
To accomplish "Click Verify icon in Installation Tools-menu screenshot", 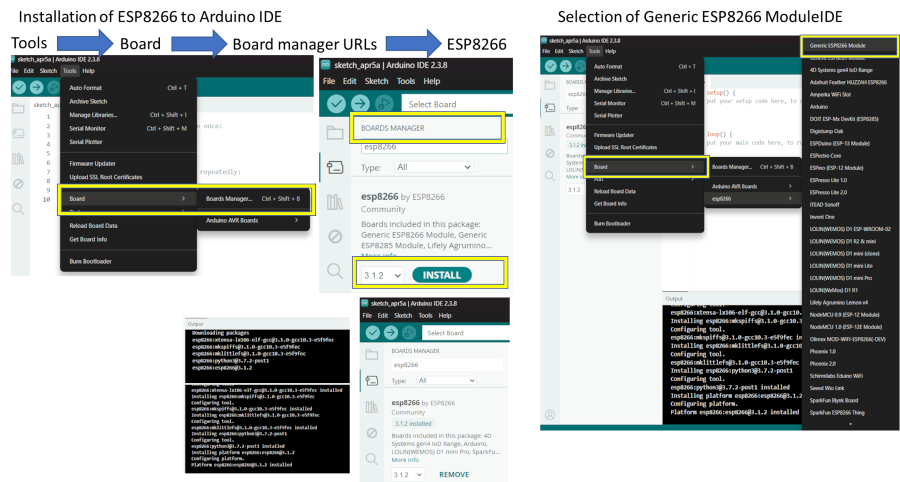I will pyautogui.click(x=19, y=87).
